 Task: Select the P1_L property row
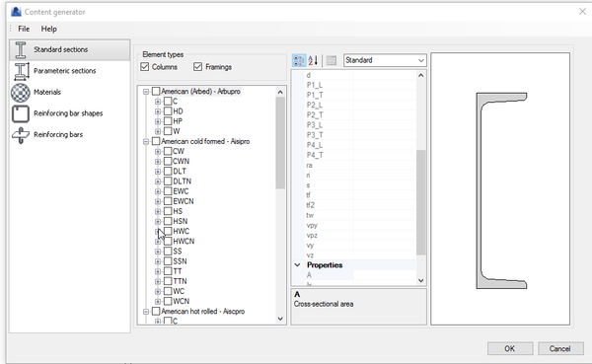click(360, 85)
